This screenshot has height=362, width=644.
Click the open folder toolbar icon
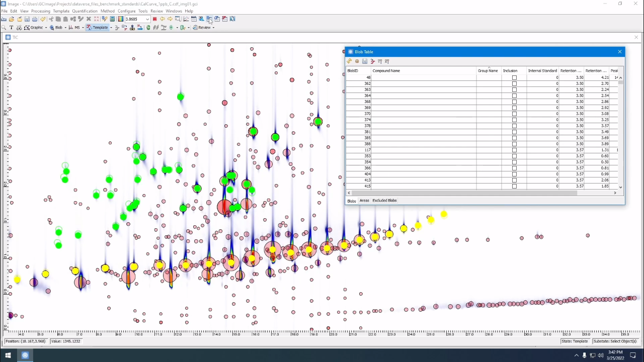[12, 19]
